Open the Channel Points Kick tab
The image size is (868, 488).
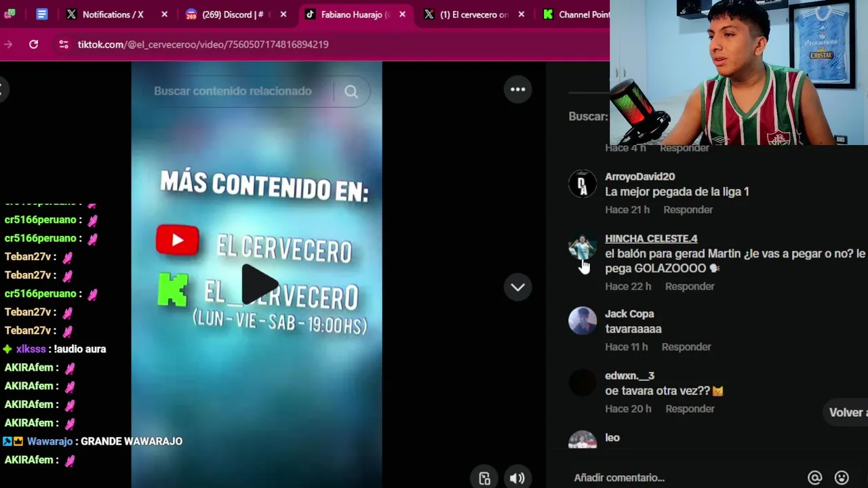(576, 14)
